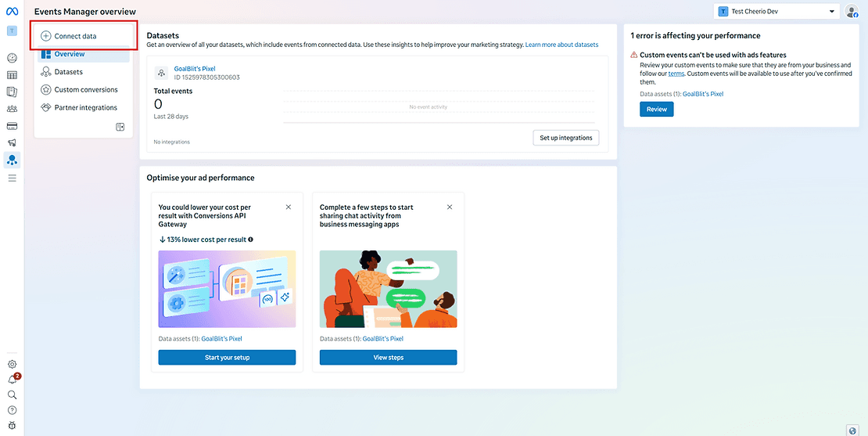Viewport: 868px width, 436px height.
Task: Open notifications bell with 2 badge
Action: tap(13, 379)
